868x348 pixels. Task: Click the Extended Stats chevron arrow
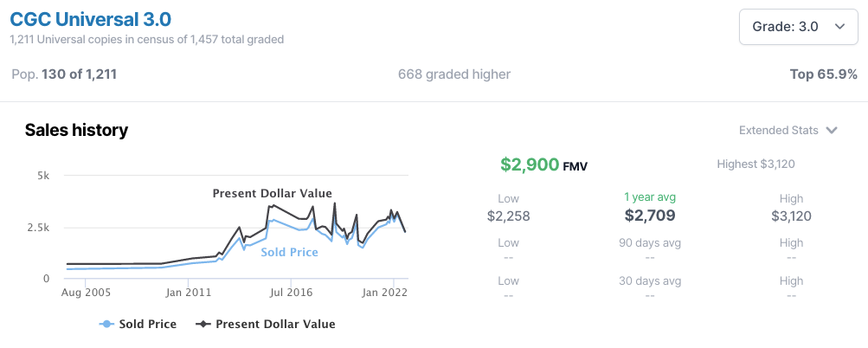832,131
